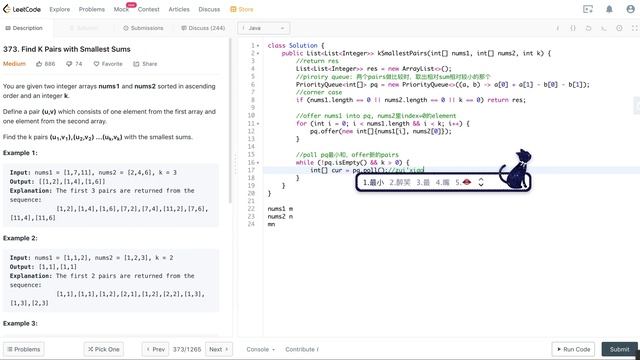
Task: Switch to Description tab
Action: (24, 28)
